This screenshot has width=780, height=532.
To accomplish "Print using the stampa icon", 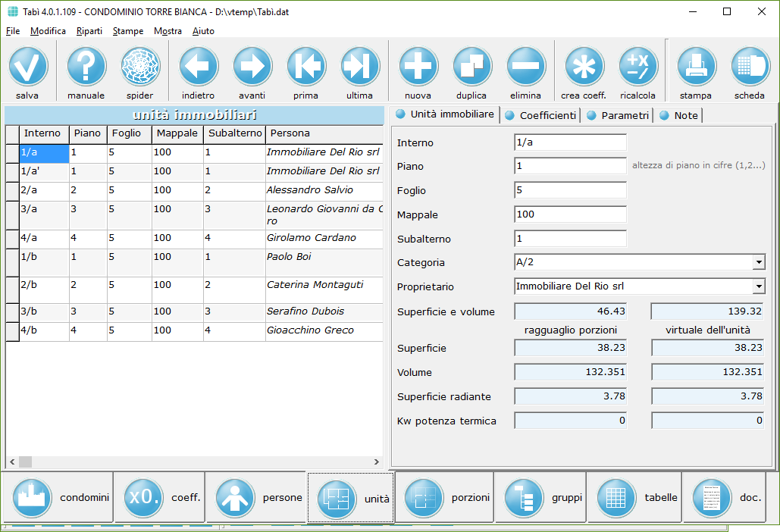I will (696, 67).
